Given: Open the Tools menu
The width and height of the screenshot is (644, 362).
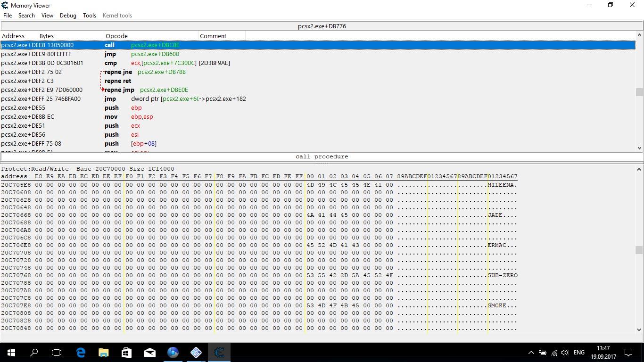Looking at the screenshot, I should (90, 16).
